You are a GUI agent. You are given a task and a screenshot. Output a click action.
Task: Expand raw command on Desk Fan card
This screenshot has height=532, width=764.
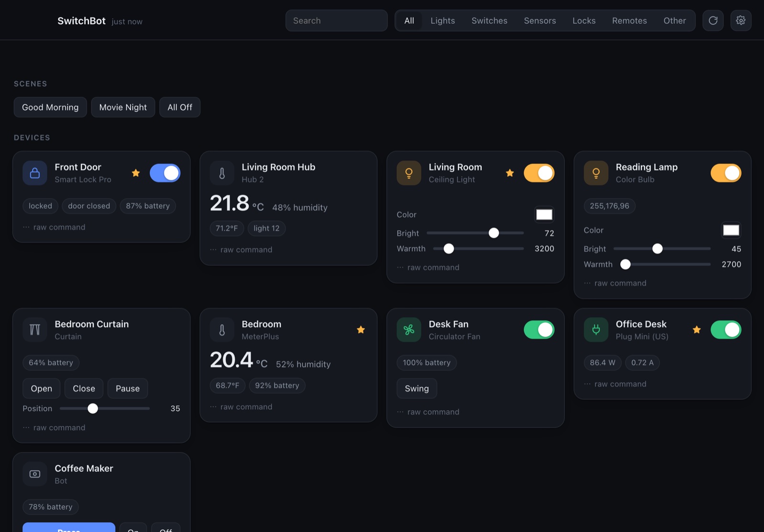[x=428, y=412]
